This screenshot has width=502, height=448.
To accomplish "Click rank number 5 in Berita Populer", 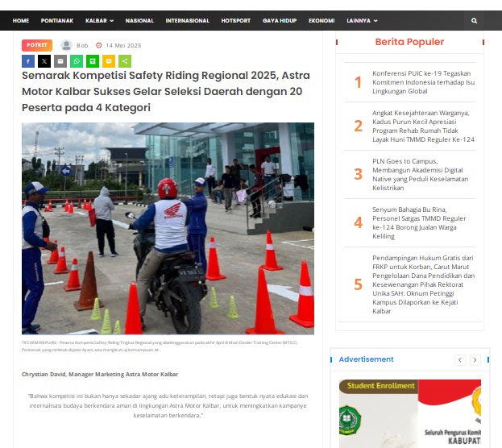I will pyautogui.click(x=358, y=284).
